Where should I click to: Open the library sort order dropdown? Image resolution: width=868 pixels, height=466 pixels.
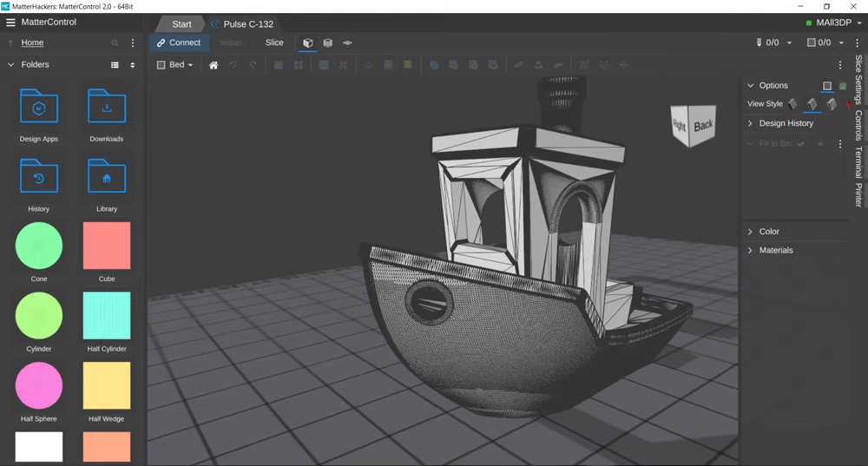[x=132, y=65]
